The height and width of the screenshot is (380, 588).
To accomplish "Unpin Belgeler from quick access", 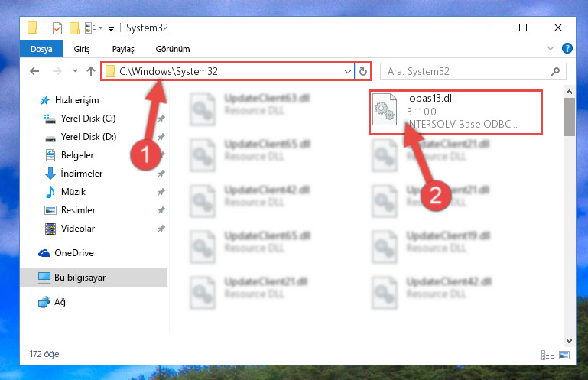I will pyautogui.click(x=161, y=155).
